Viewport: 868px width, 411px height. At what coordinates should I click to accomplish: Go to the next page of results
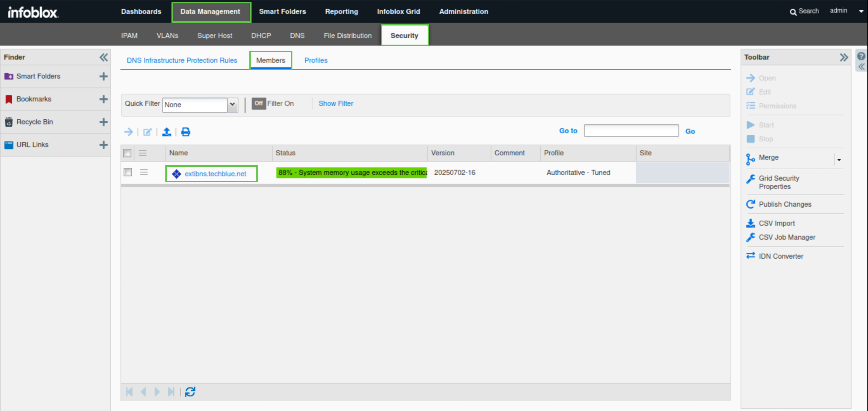[x=157, y=391]
